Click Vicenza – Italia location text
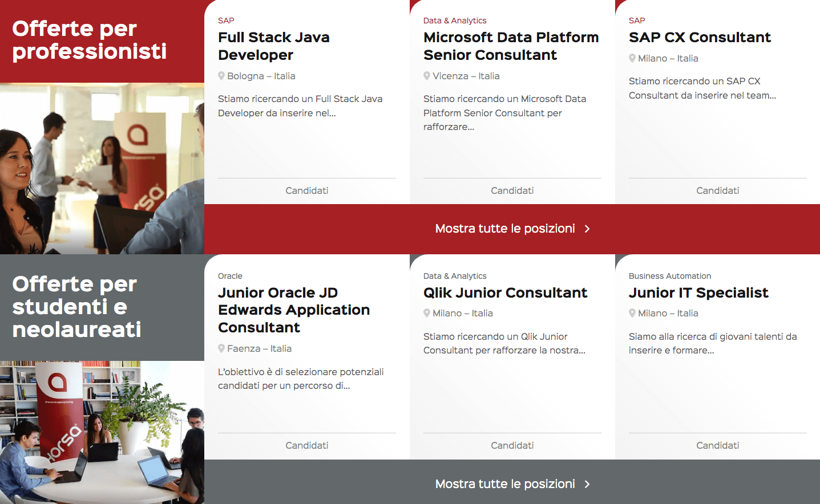820x504 pixels. pyautogui.click(x=466, y=76)
